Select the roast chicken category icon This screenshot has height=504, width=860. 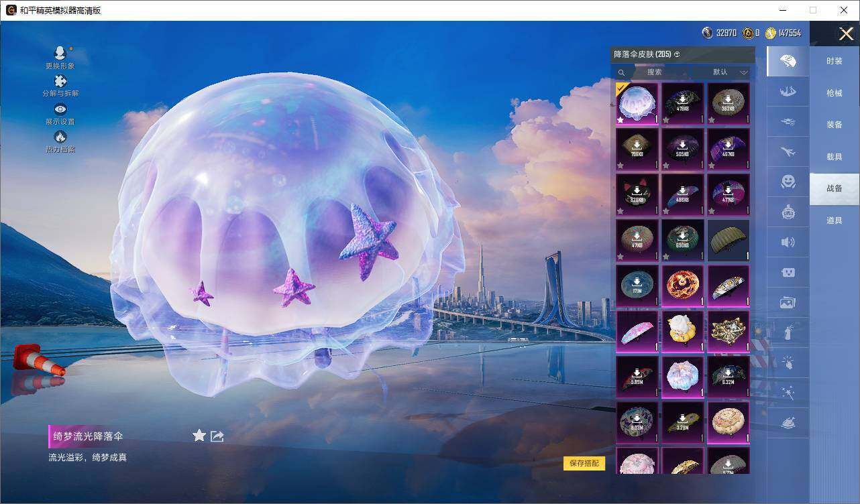[788, 423]
